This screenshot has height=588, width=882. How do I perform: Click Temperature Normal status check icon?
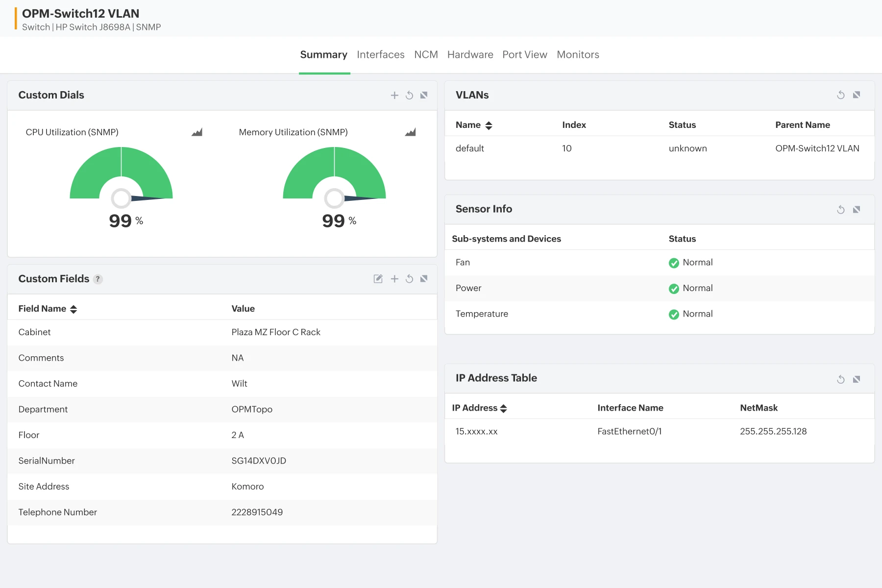(674, 315)
